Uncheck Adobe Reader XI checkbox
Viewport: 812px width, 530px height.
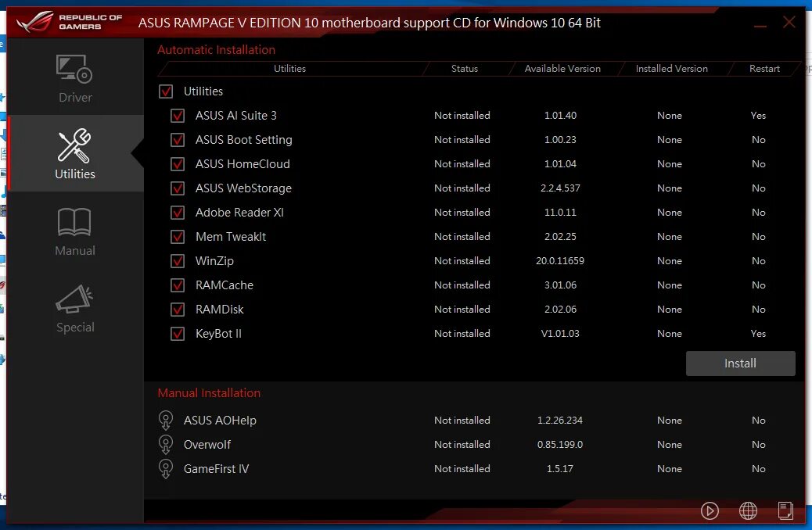pos(178,213)
